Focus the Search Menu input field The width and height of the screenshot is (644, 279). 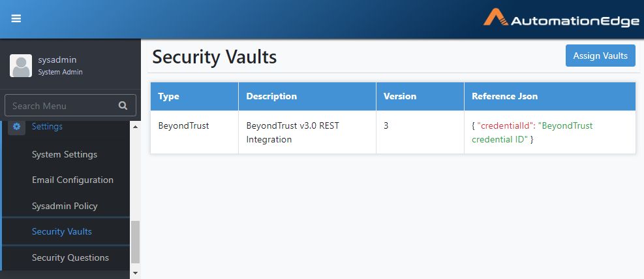tap(70, 105)
